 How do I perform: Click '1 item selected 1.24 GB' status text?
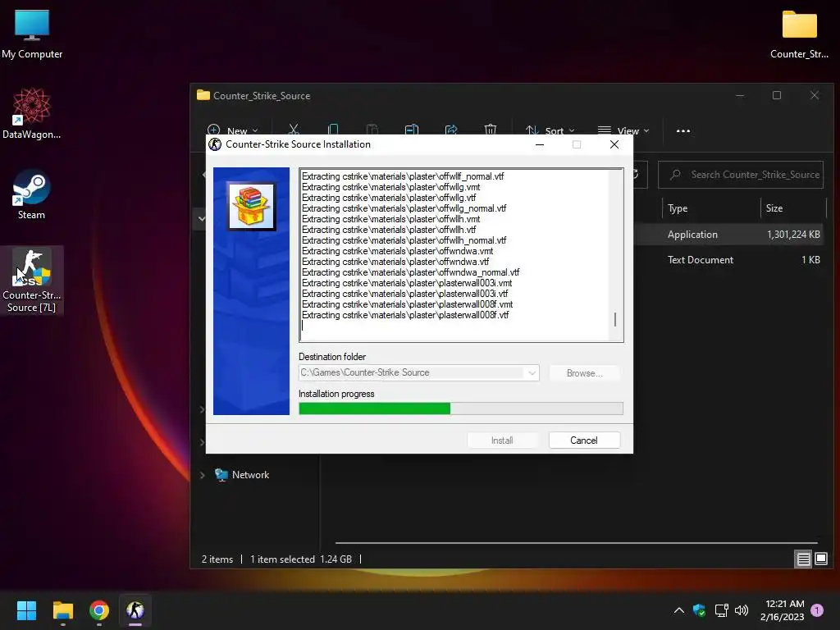click(x=301, y=559)
